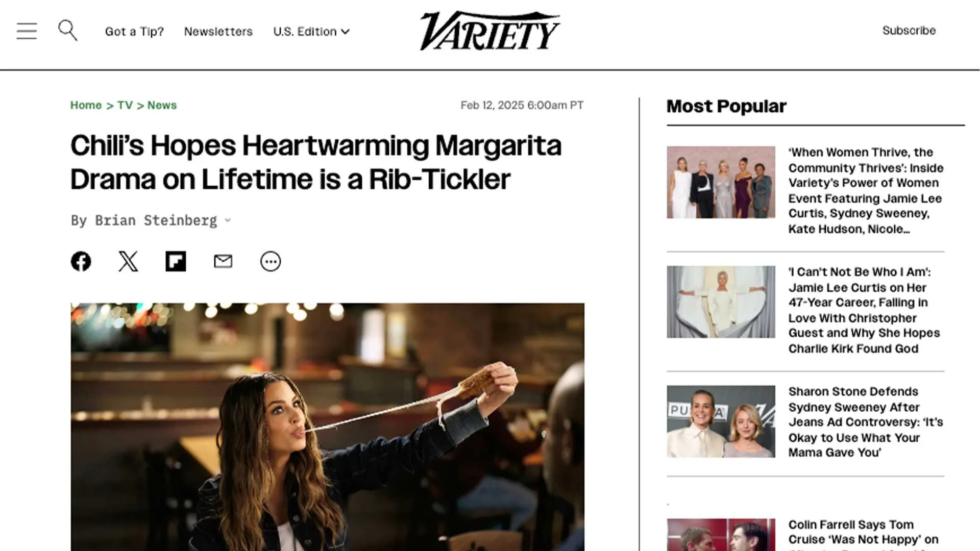The image size is (980, 551).
Task: Open the Power of Women event thumbnail
Action: click(721, 182)
